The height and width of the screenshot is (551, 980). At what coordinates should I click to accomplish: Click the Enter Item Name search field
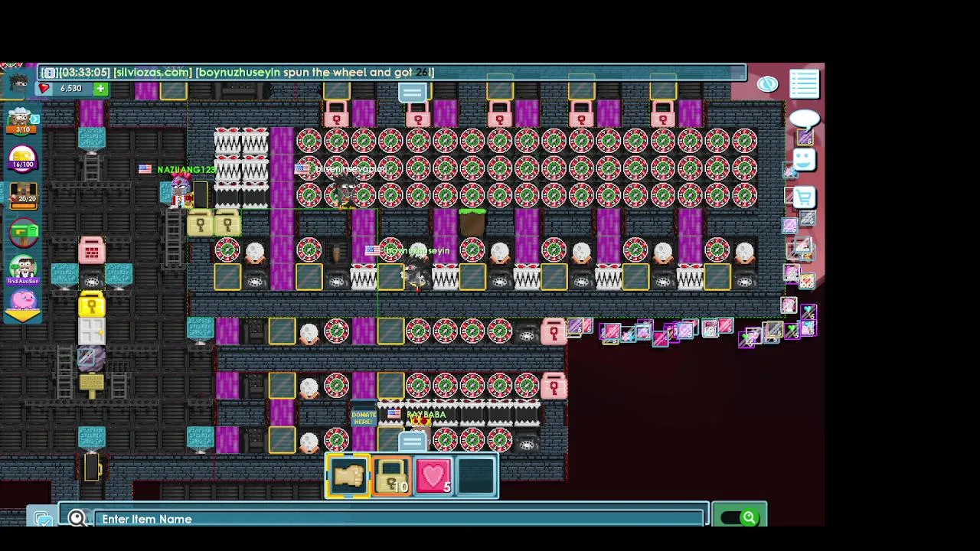(398, 519)
